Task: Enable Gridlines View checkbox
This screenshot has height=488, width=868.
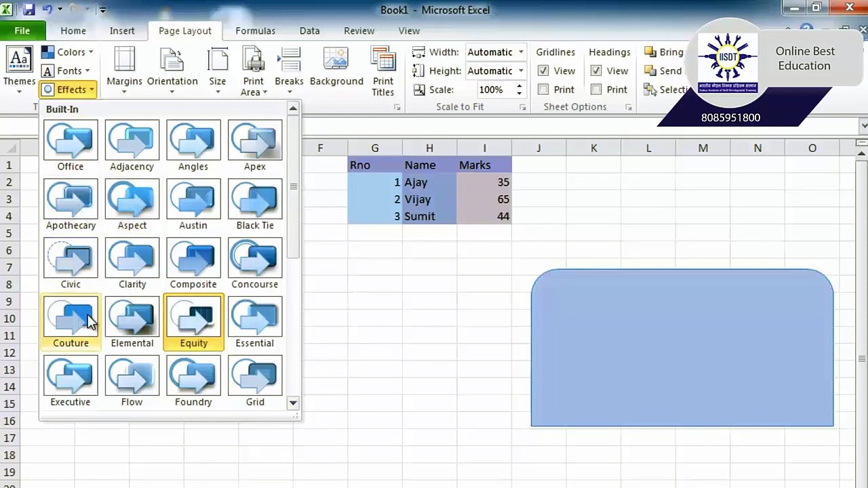Action: pos(543,70)
